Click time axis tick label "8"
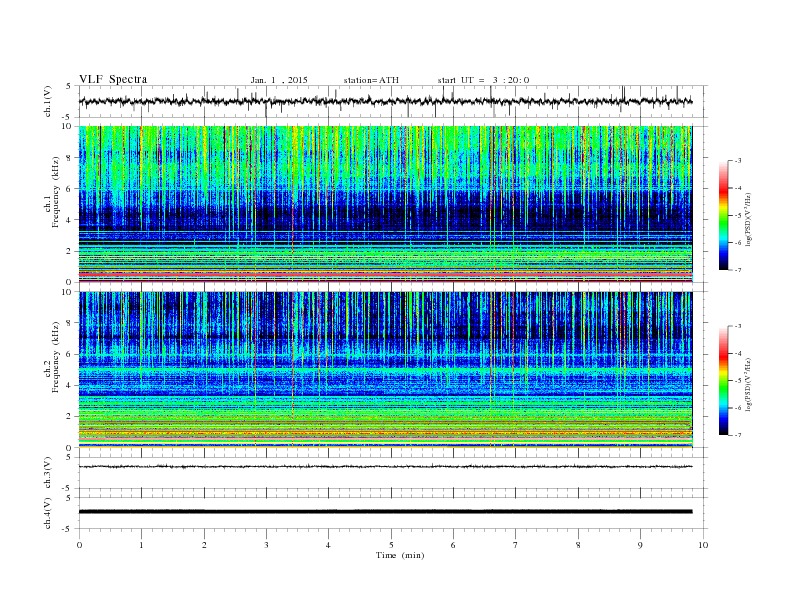 coord(578,545)
